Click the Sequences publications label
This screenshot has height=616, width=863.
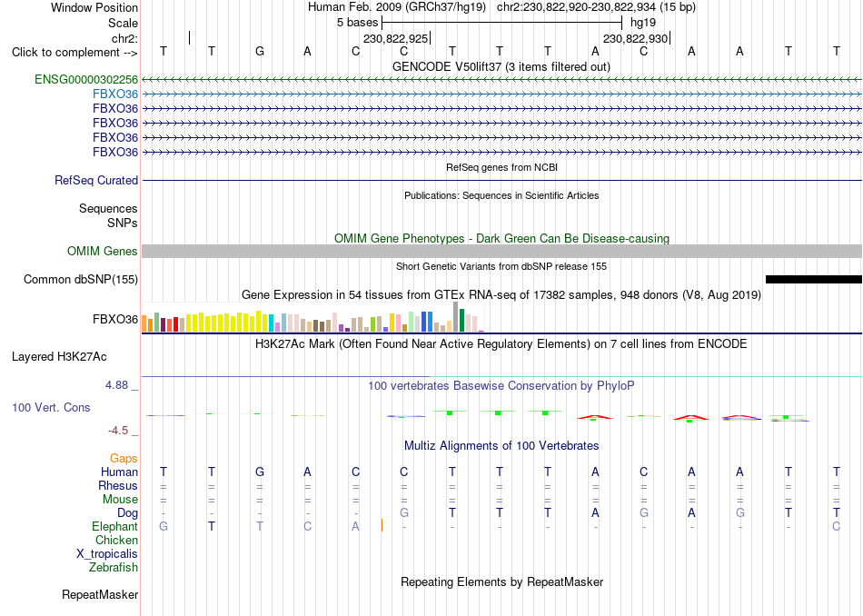tap(108, 209)
